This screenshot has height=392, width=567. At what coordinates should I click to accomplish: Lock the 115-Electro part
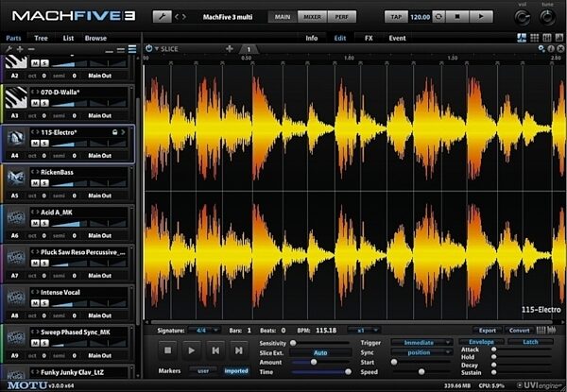[x=114, y=132]
